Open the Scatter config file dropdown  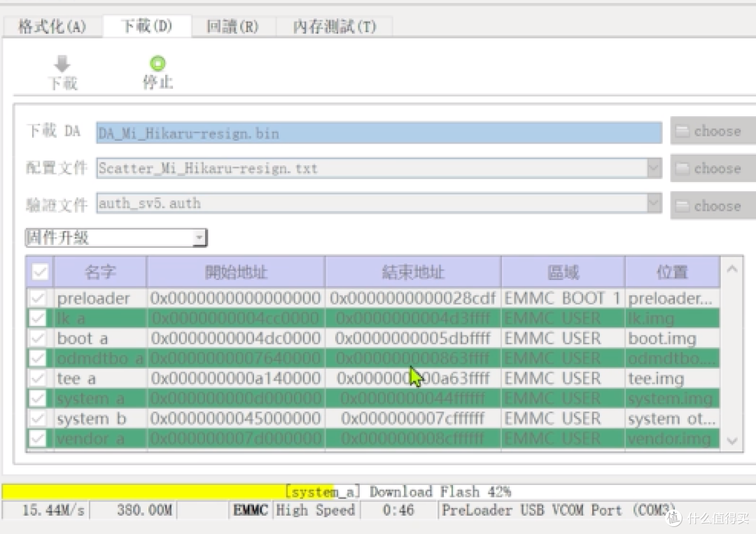pyautogui.click(x=654, y=169)
